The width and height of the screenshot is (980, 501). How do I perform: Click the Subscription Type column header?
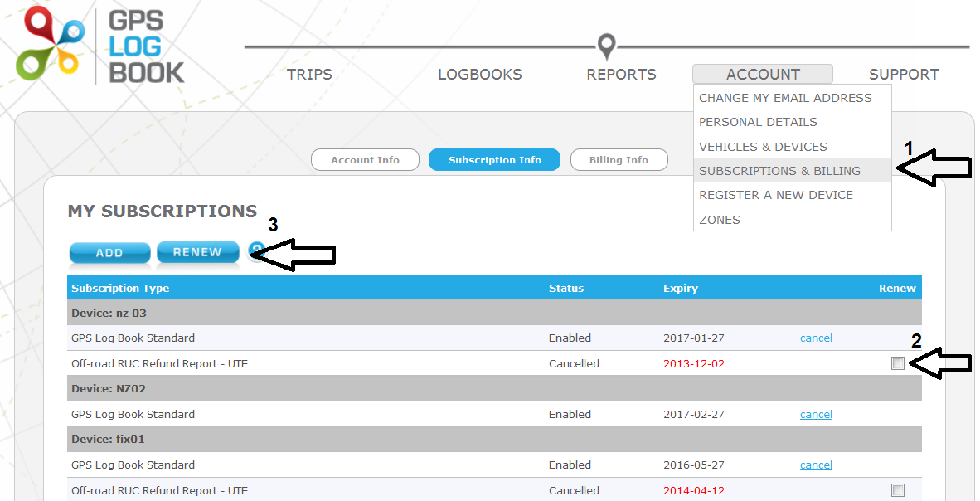[x=120, y=289]
